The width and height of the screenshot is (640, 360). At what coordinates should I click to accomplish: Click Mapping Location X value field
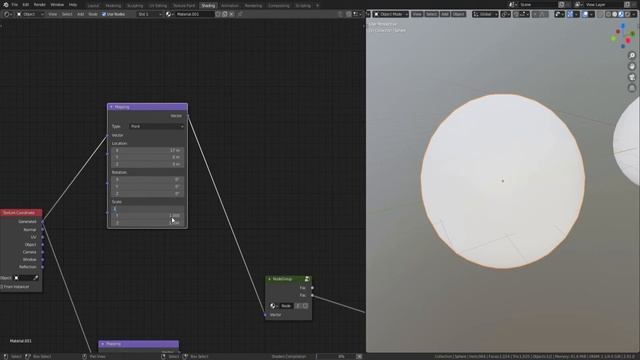click(x=148, y=150)
